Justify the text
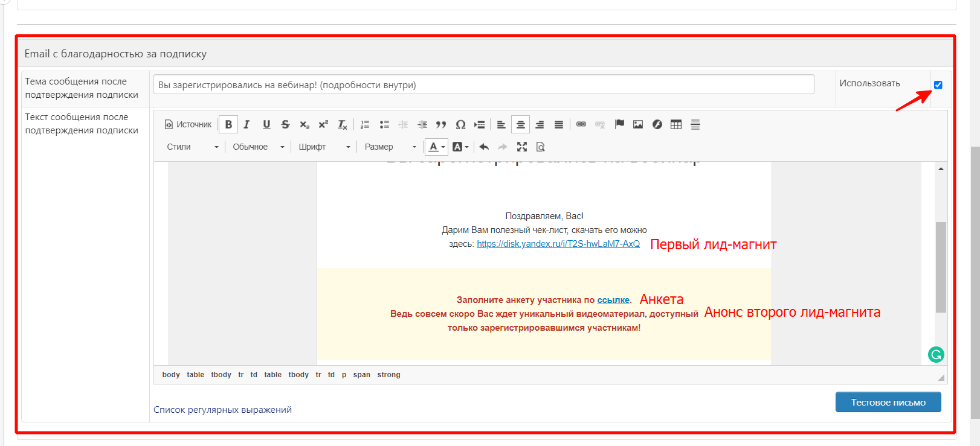The height and width of the screenshot is (446, 980). [559, 124]
